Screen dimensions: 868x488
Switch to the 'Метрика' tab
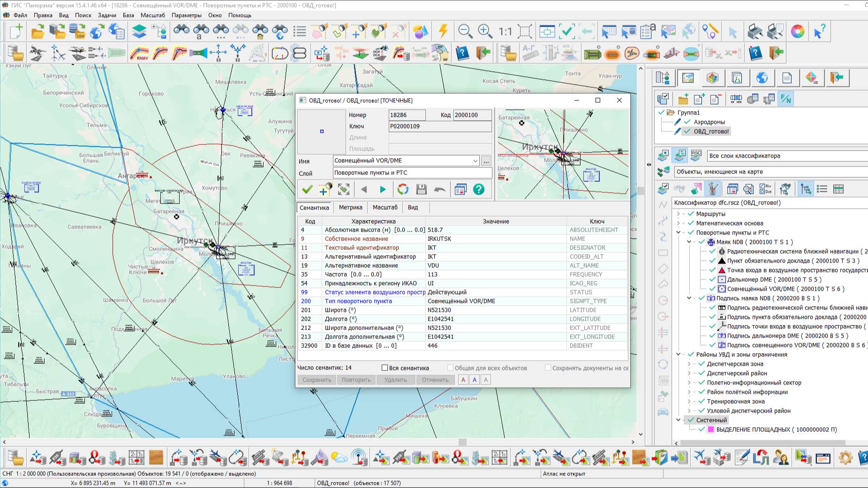coord(350,207)
